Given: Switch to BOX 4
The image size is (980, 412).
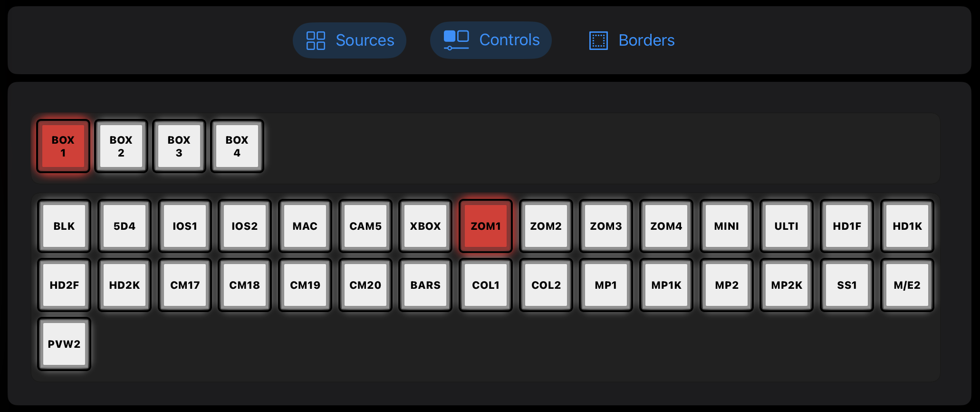Looking at the screenshot, I should coord(237,146).
